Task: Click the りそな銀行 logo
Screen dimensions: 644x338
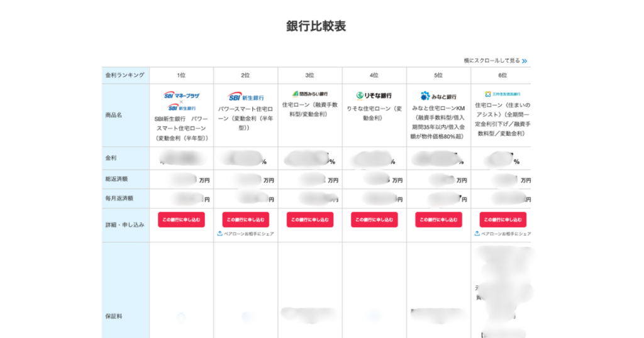Action: [374, 95]
